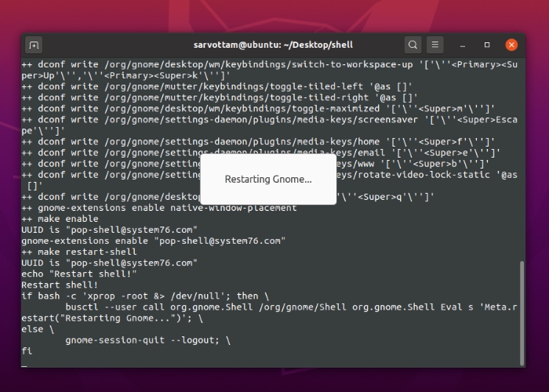
Task: Click the line '++ make restart-shell'
Action: coord(79,252)
